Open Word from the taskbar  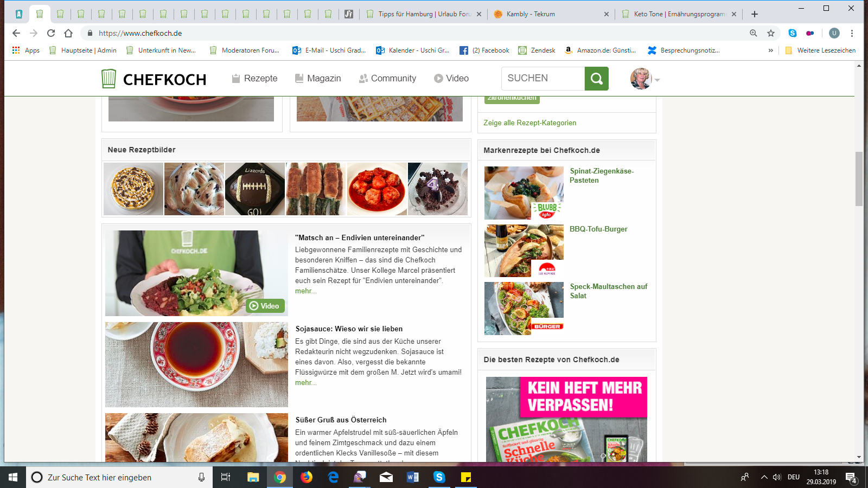413,477
